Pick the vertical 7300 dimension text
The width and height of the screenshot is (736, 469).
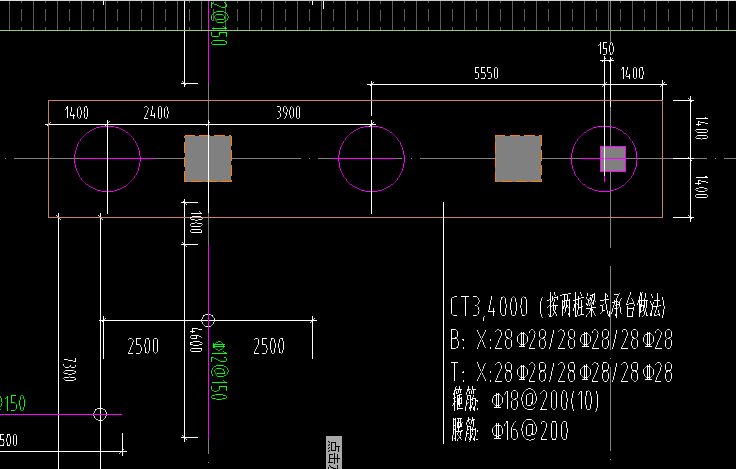69,369
